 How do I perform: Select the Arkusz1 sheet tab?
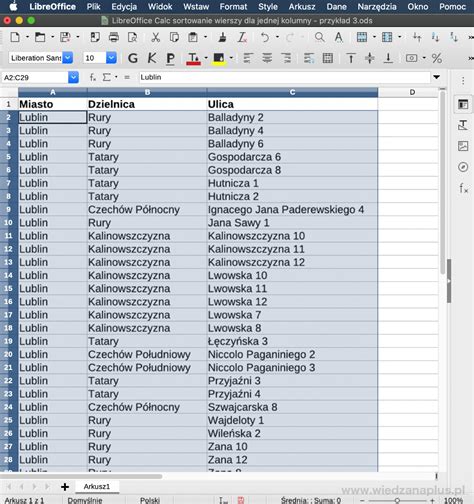97,486
